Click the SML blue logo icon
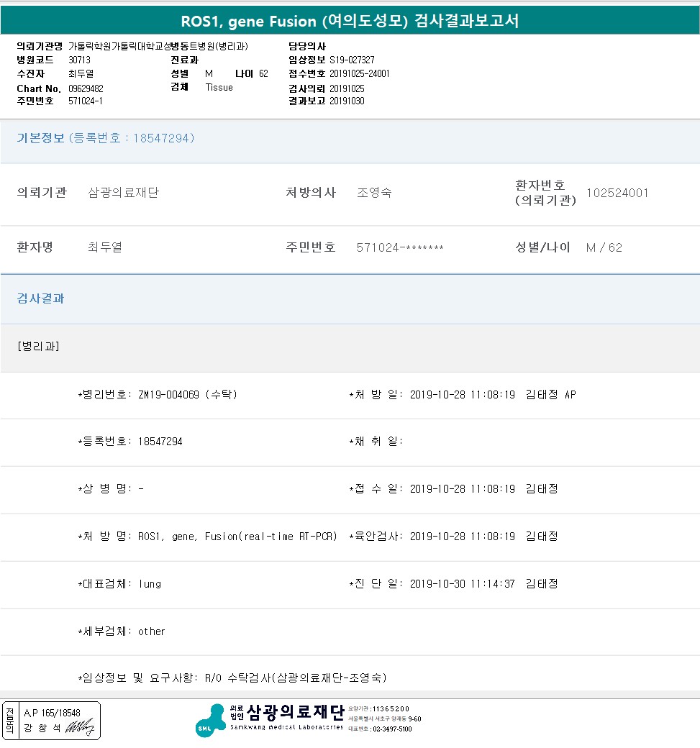The image size is (700, 748). pyautogui.click(x=210, y=720)
